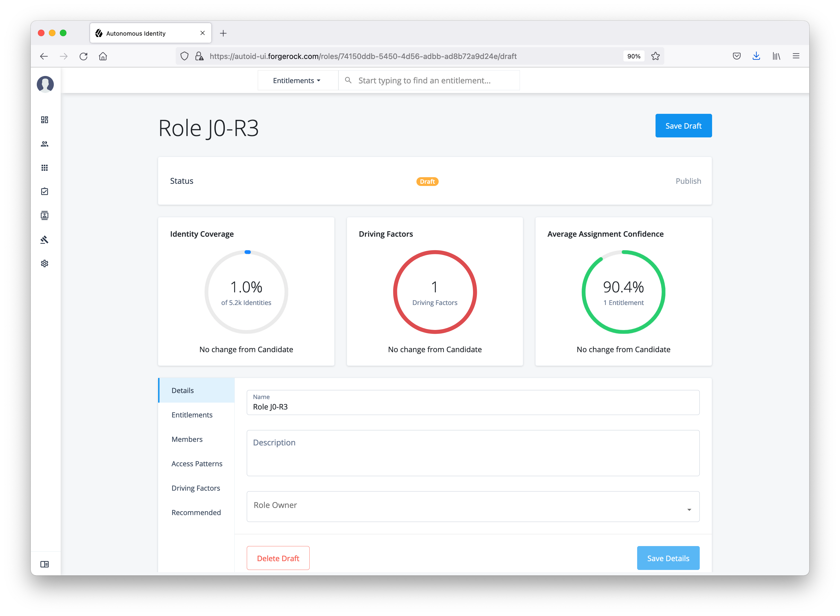Select the identities/users icon in sidebar
The image size is (840, 616).
coord(44,143)
